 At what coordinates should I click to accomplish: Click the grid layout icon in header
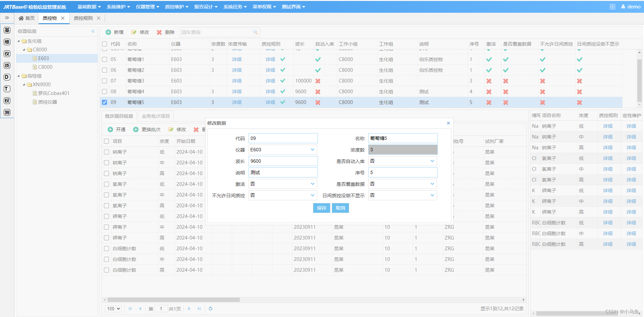612,7
